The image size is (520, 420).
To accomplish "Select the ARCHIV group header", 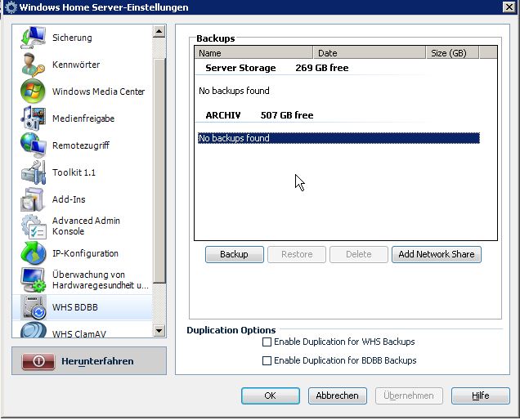I will [223, 115].
